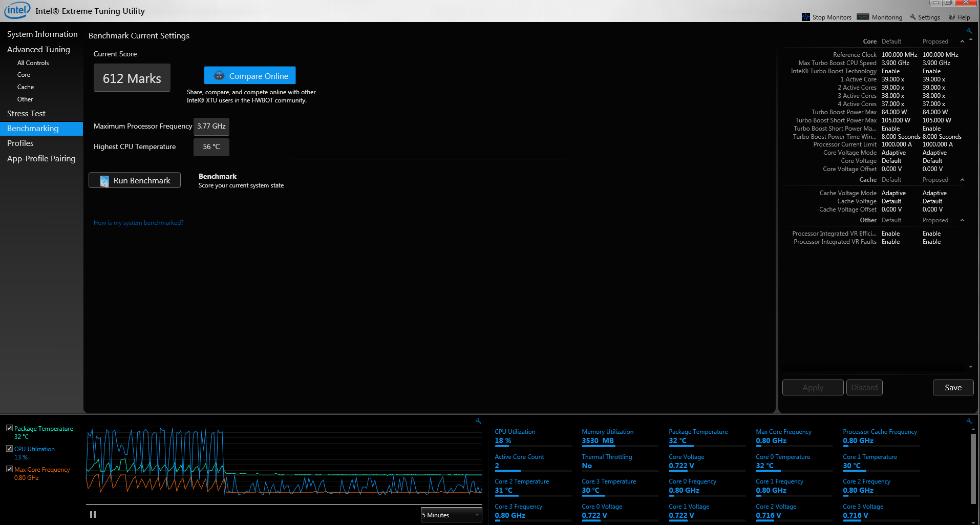The width and height of the screenshot is (980, 525).
Task: Open Advanced Tuning section
Action: (38, 49)
